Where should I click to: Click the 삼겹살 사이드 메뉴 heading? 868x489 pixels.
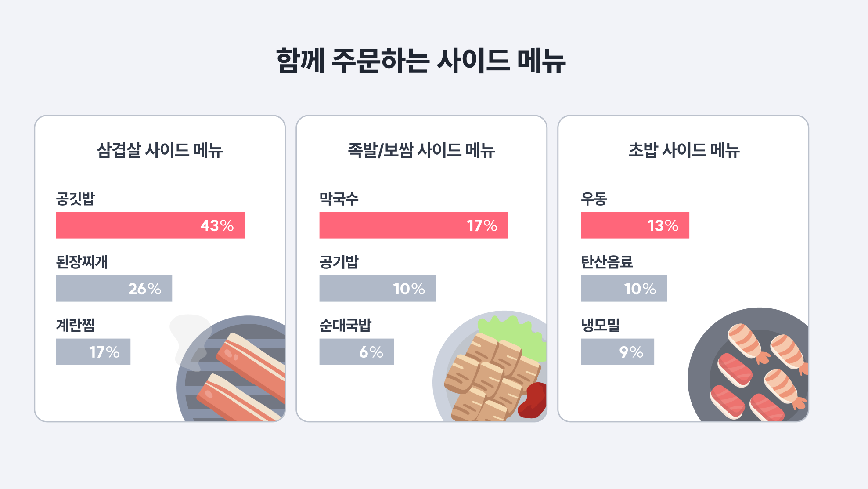point(160,150)
